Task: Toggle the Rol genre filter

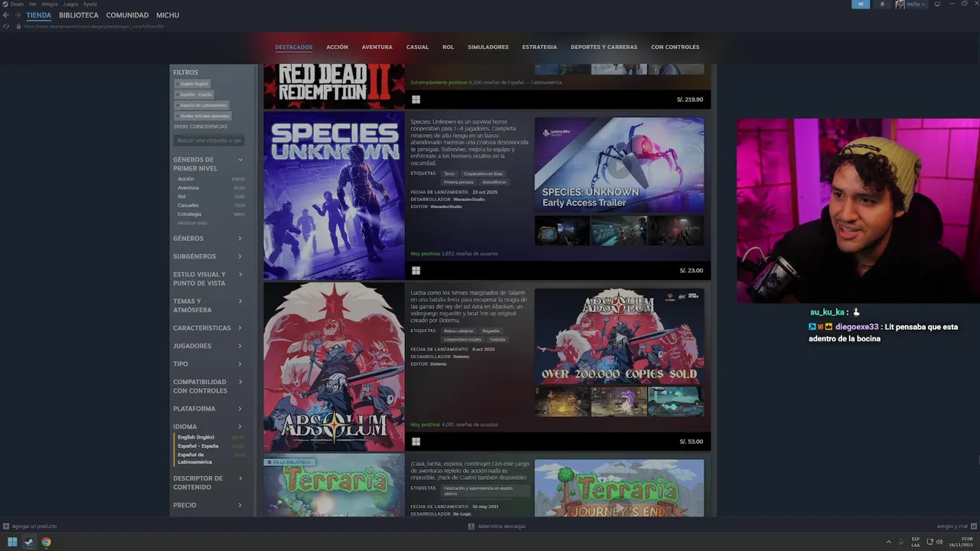Action: coord(211,197)
